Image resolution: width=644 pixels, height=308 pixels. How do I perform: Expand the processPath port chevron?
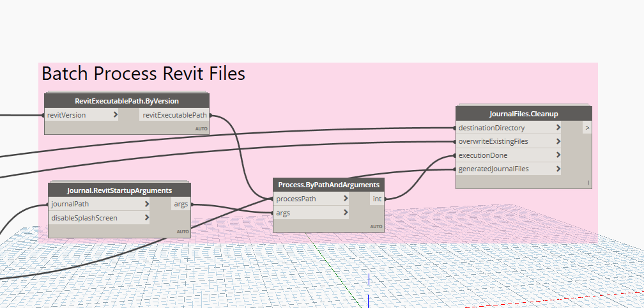[x=346, y=198]
